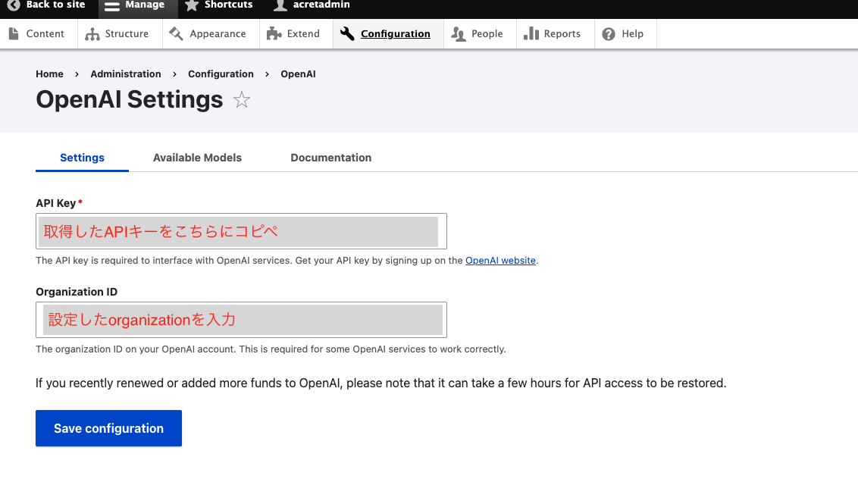Viewport: 858px width, 504px height.
Task: Switch to the Available Models tab
Action: (x=197, y=158)
